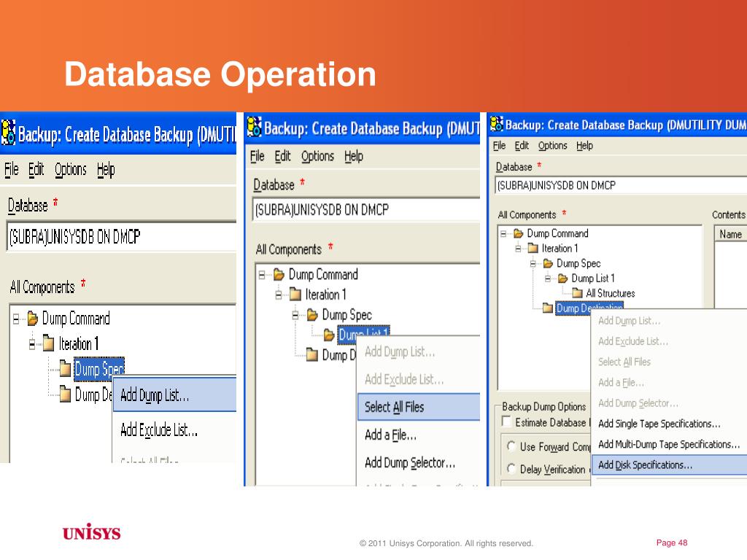This screenshot has width=747, height=560.
Task: Select the Dump Spec folder icon in the left window
Action: click(65, 368)
